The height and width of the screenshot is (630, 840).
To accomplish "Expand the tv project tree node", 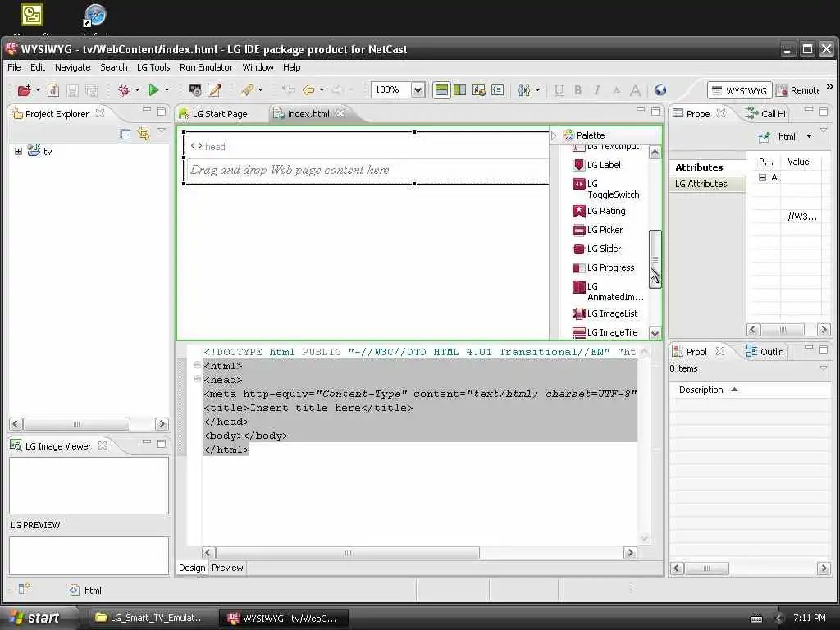I will pos(18,152).
